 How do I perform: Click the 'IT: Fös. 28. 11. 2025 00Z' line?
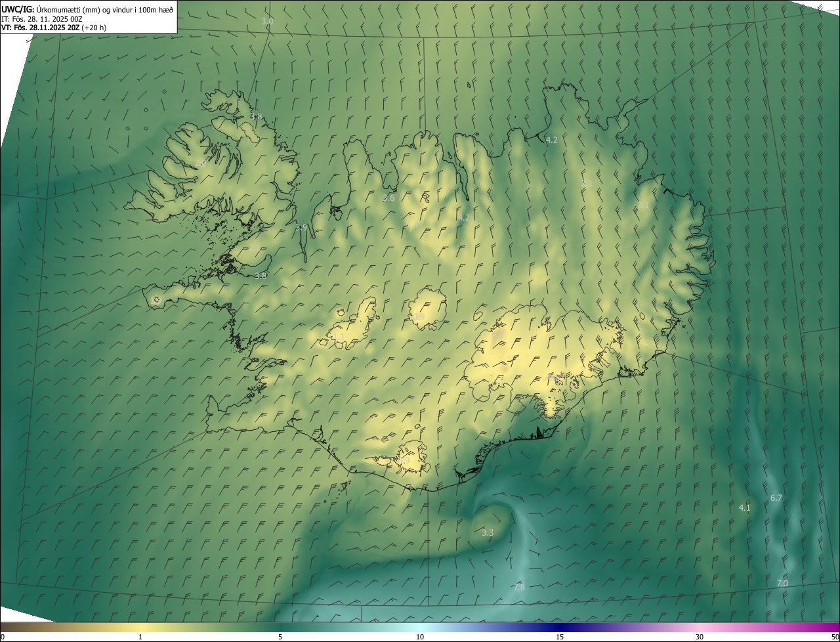[42, 19]
